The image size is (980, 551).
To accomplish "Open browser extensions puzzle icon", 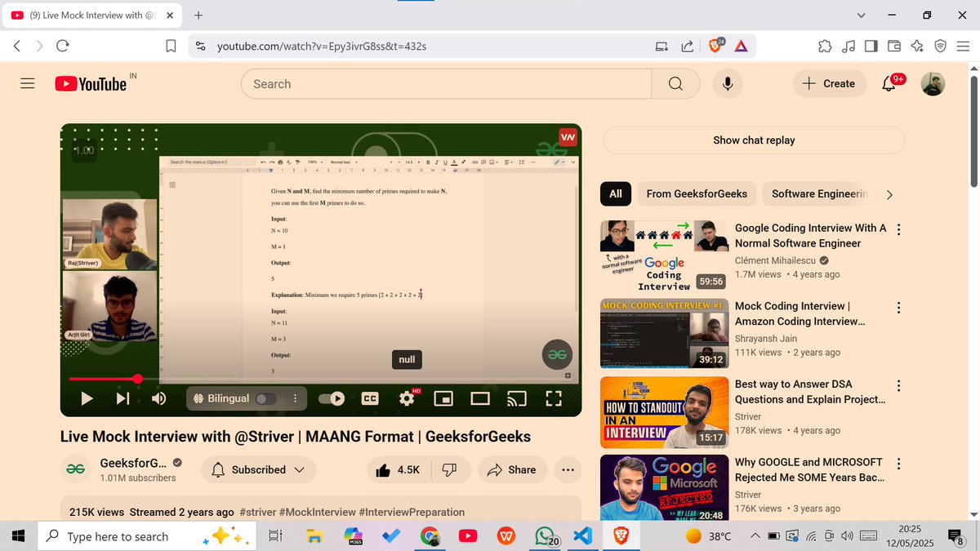I will click(x=824, y=47).
